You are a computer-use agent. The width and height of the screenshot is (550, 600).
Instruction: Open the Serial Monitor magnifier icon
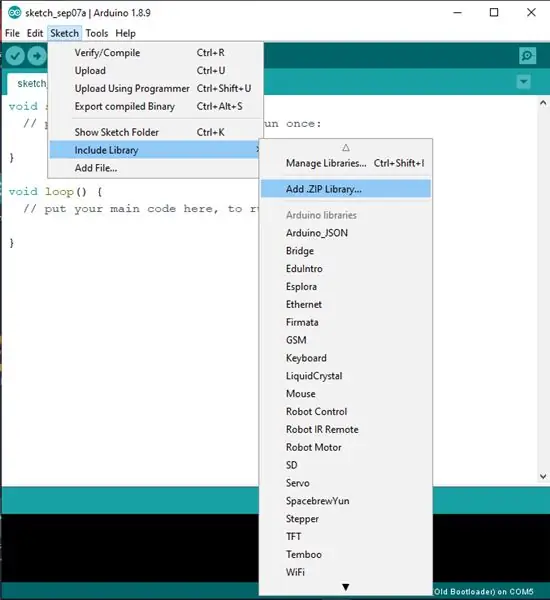click(x=527, y=56)
